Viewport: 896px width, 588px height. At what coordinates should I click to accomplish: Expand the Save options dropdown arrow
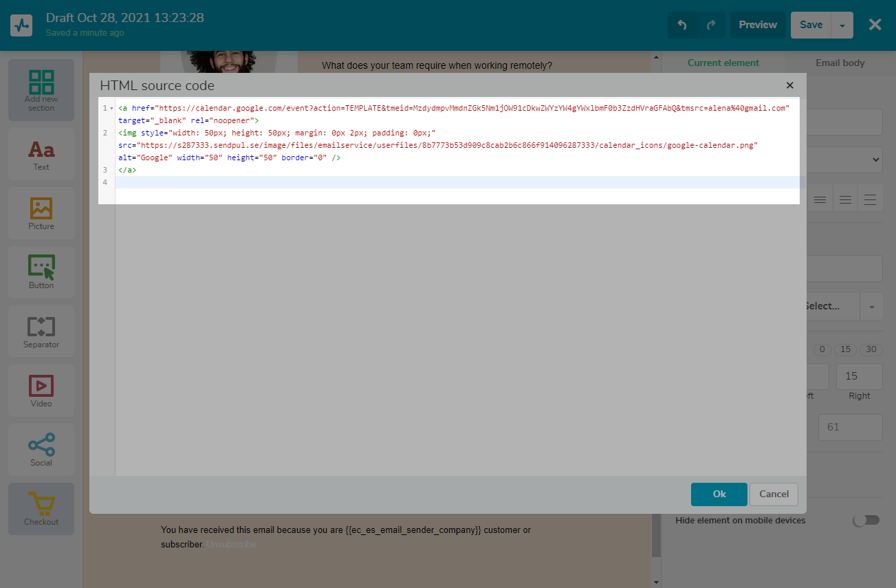click(842, 25)
